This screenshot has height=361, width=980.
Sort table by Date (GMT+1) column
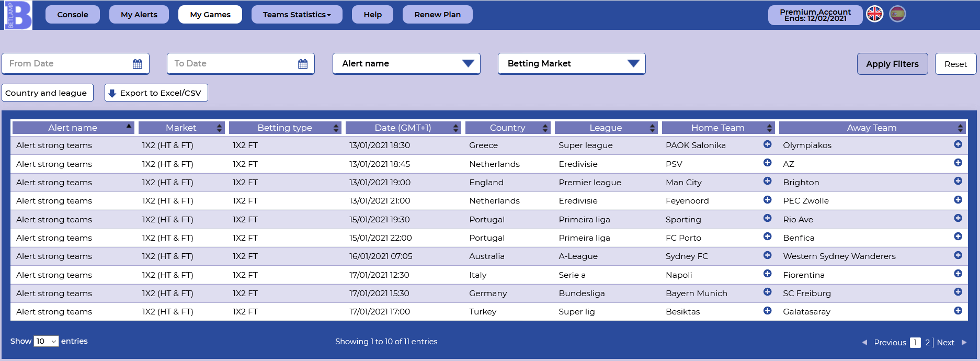[403, 128]
